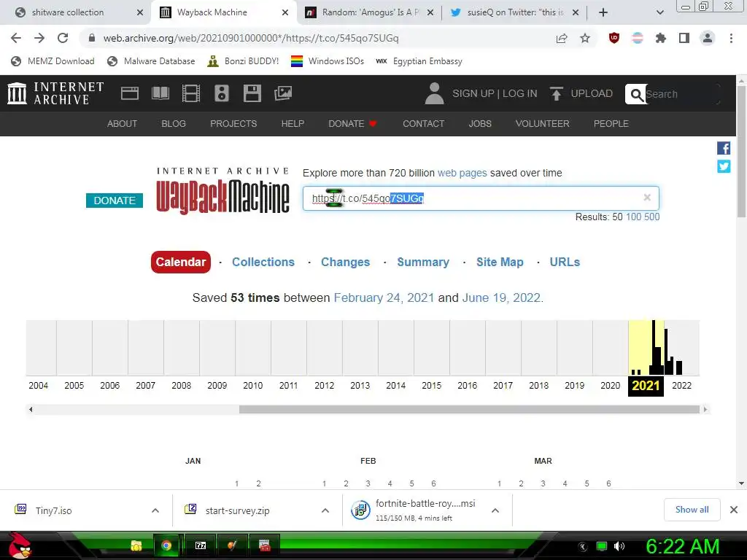Click the DONATE menu item with heart

352,124
